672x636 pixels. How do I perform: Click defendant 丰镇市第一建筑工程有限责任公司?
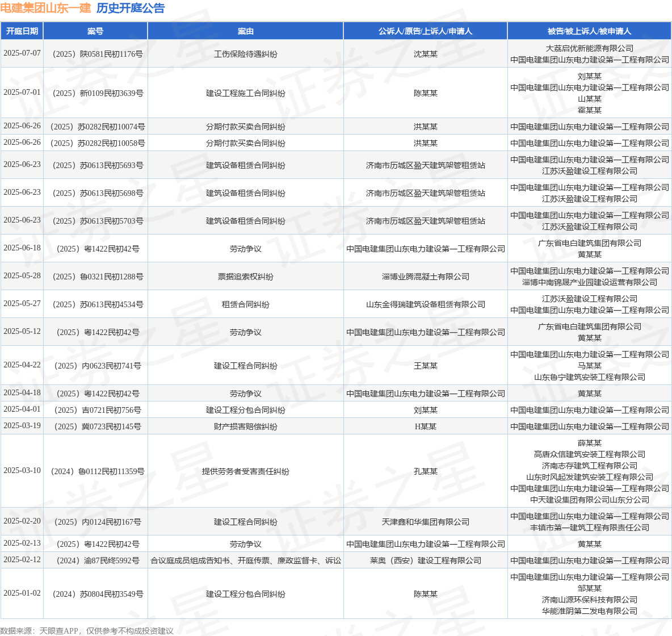point(589,528)
